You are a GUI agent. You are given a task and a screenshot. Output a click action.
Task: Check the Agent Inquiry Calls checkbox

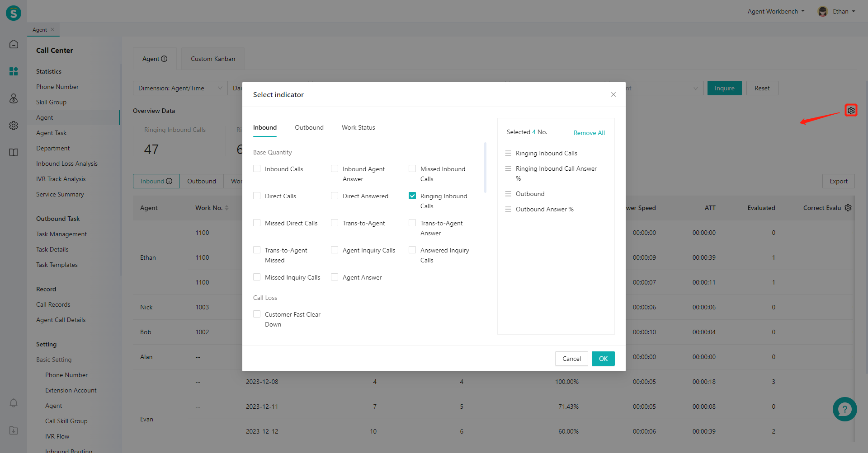pyautogui.click(x=335, y=250)
